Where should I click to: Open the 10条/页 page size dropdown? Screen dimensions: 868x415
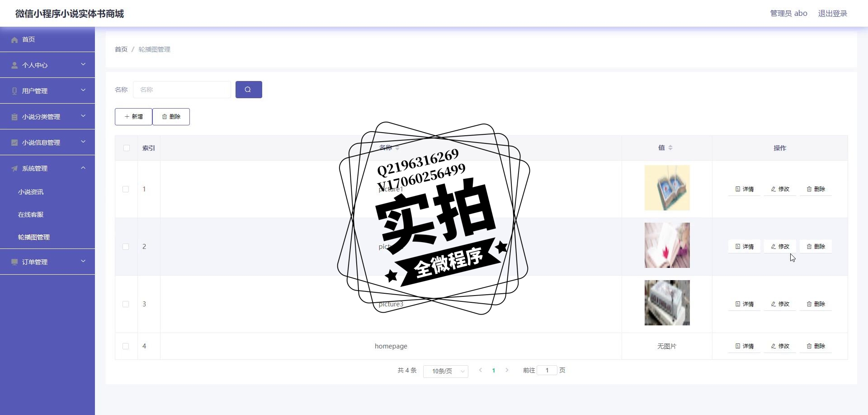(446, 371)
